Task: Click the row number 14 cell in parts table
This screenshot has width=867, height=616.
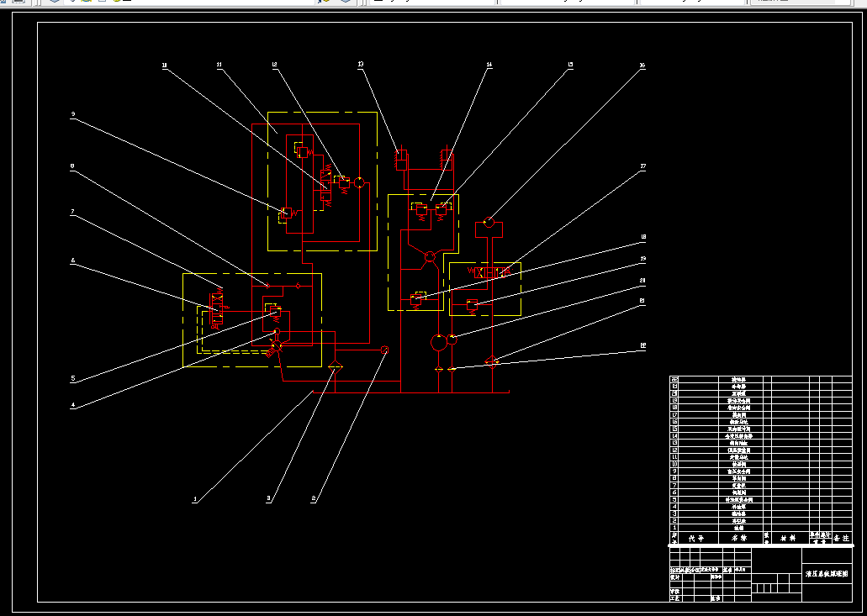Action: [x=674, y=436]
